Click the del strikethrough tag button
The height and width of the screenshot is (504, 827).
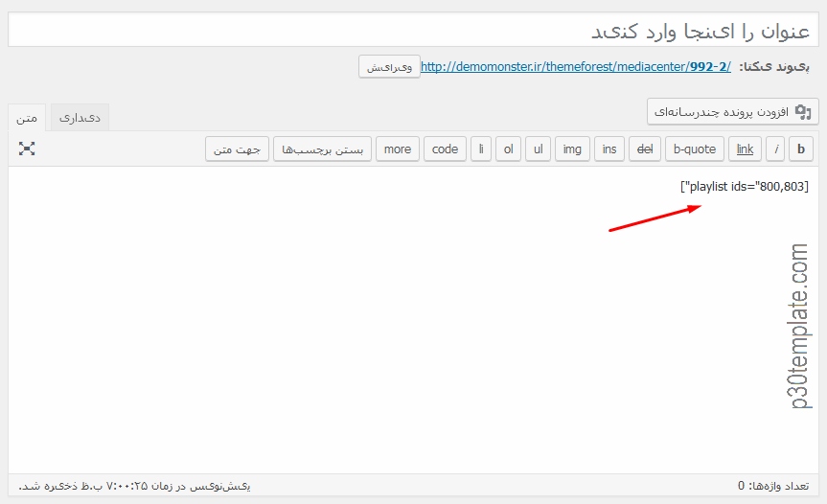click(x=644, y=149)
